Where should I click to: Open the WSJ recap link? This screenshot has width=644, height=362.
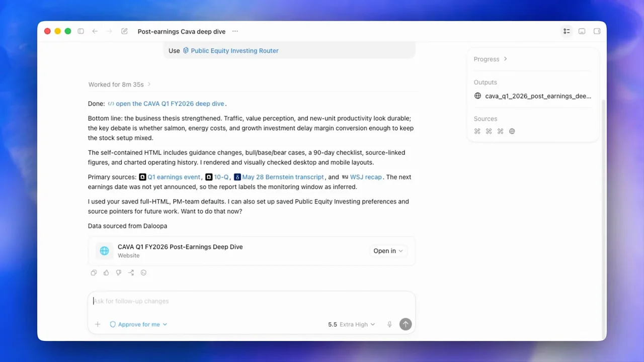coord(366,177)
